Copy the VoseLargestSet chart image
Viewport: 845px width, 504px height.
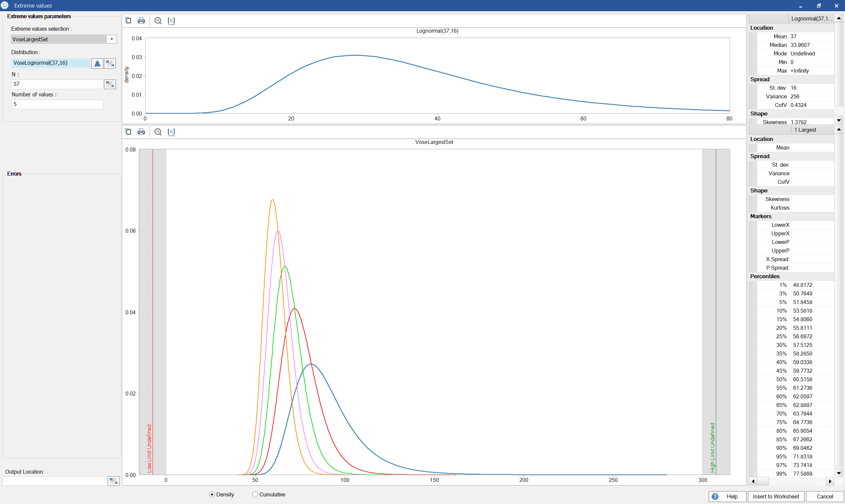click(x=128, y=131)
